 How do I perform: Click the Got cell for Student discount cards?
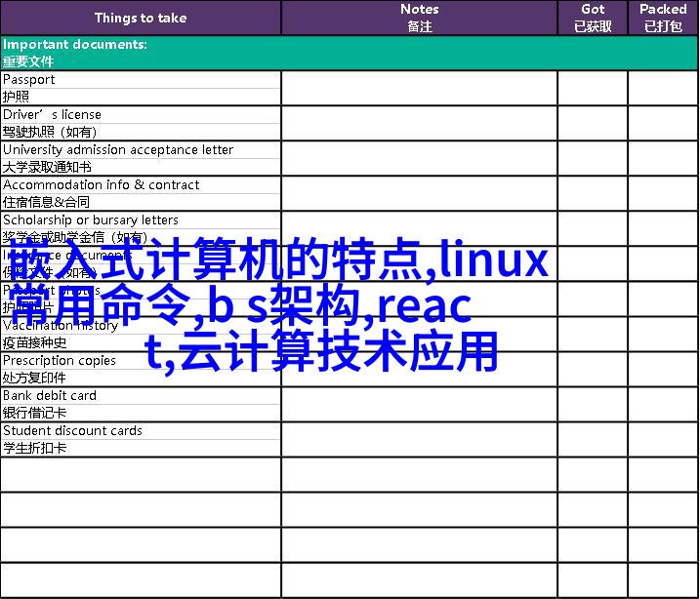pos(593,440)
